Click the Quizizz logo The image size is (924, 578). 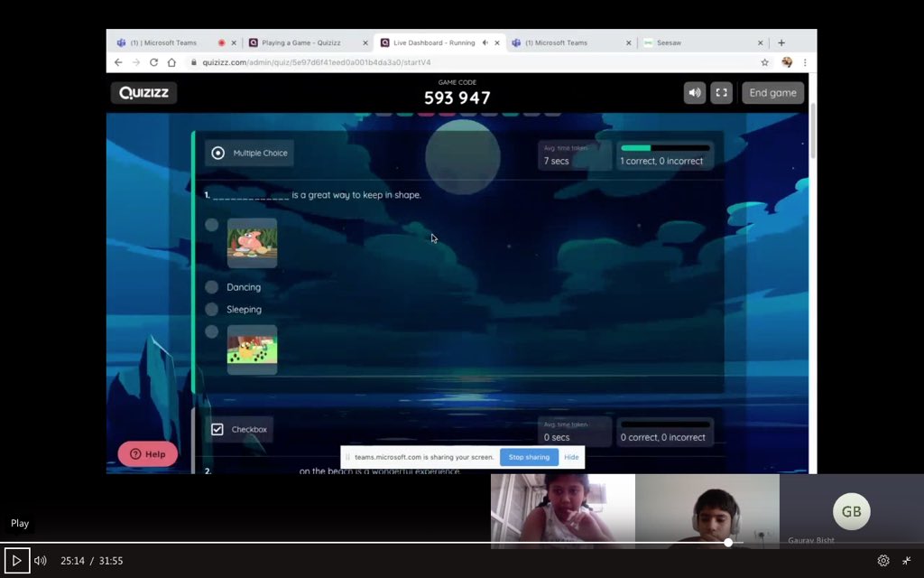[143, 93]
